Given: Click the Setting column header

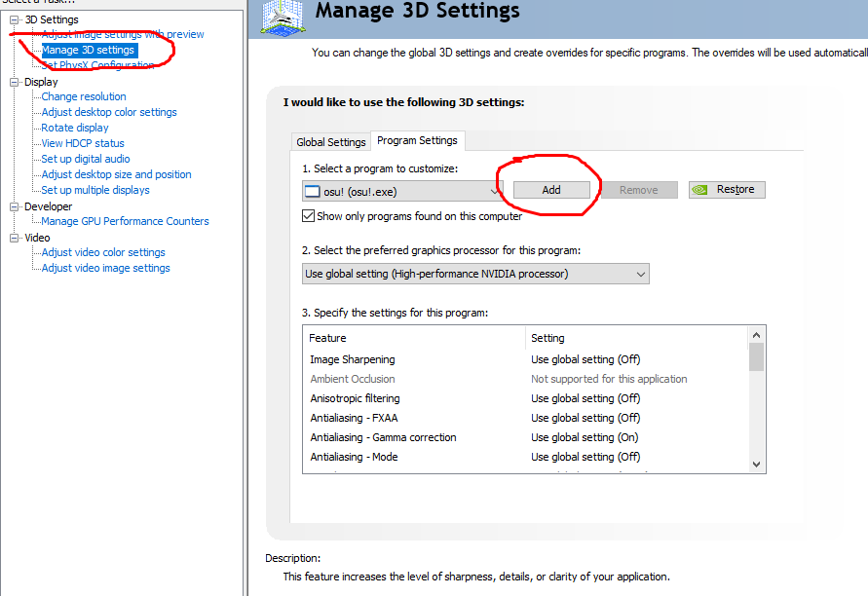Looking at the screenshot, I should point(636,338).
